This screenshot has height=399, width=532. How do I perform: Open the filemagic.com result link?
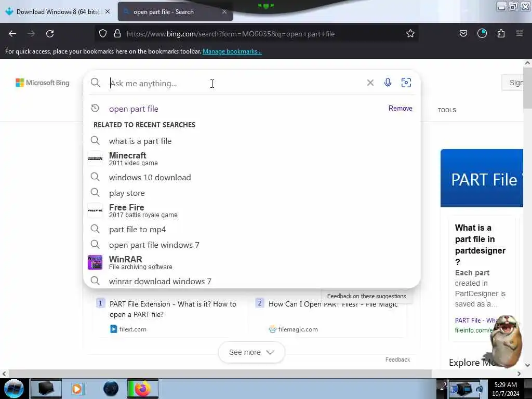[298, 329]
